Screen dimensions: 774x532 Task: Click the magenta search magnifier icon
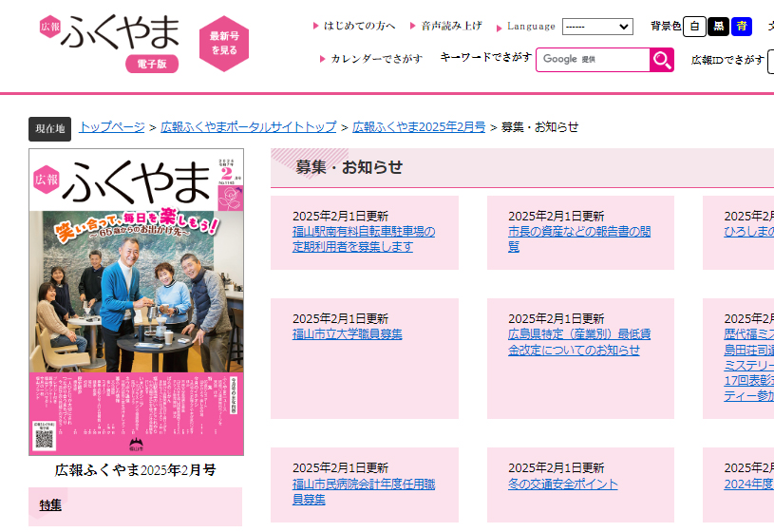point(661,60)
